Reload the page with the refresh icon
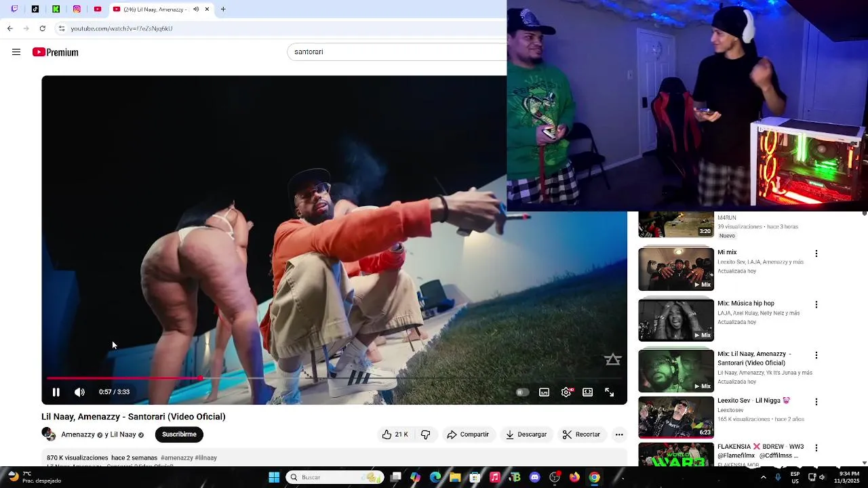Viewport: 868px width, 488px height. coord(42,28)
